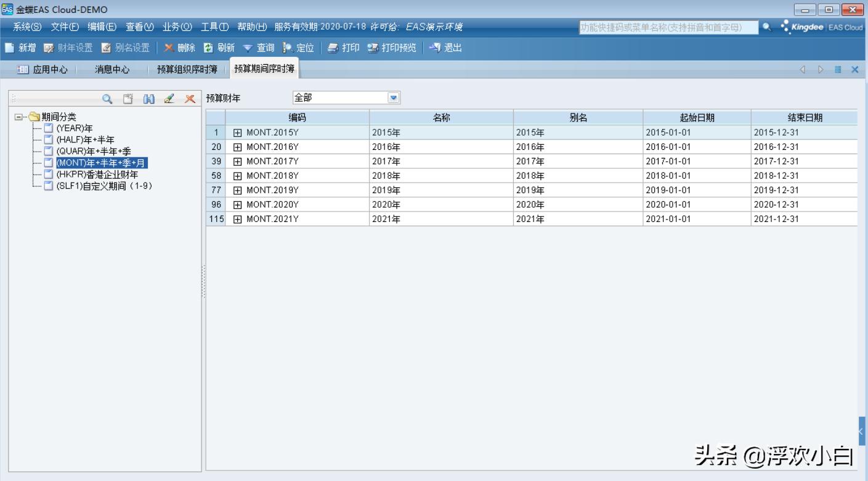868x481 pixels.
Task: Collapse the 期间分类 tree root node
Action: pyautogui.click(x=18, y=117)
